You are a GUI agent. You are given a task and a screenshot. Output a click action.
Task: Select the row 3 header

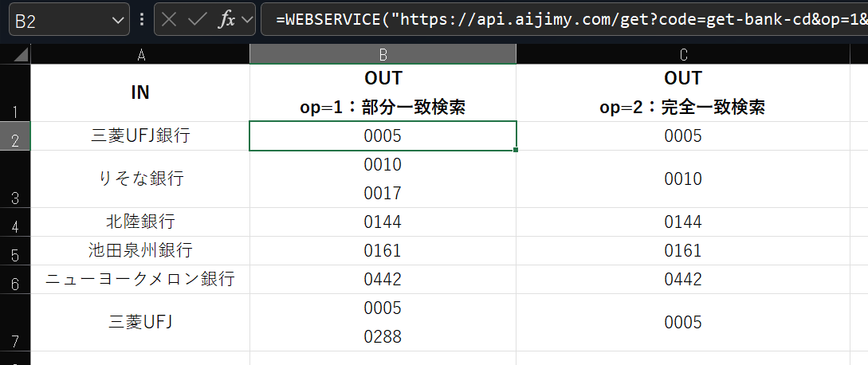click(x=15, y=179)
